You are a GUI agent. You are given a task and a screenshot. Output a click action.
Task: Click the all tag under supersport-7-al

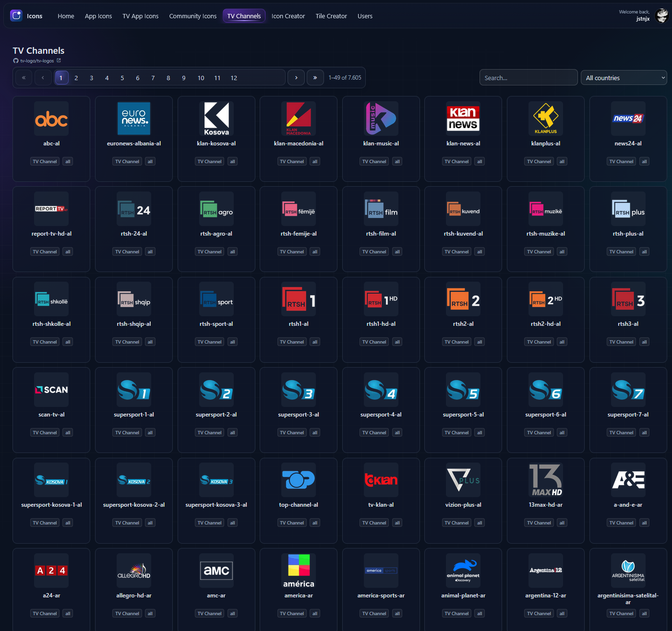(644, 433)
